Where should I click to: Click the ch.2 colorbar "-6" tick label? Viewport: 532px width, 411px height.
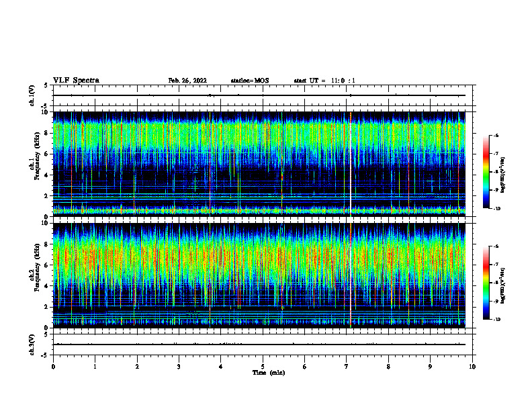(496, 246)
